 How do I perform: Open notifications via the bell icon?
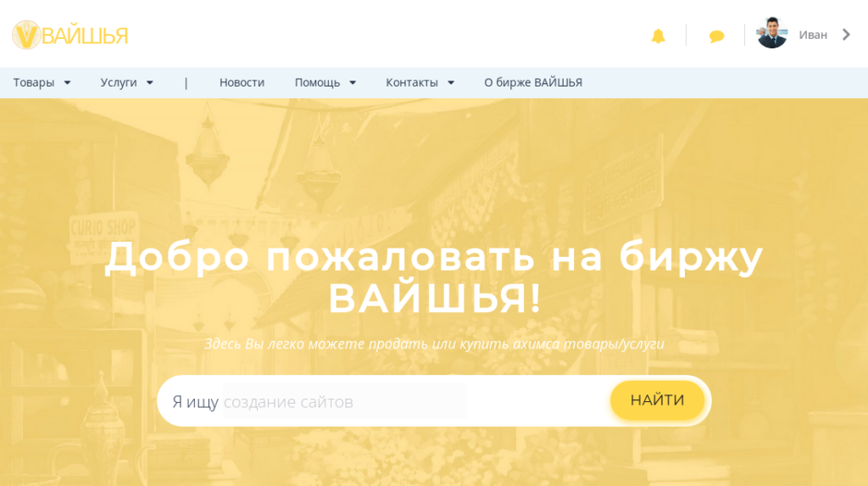(x=658, y=36)
